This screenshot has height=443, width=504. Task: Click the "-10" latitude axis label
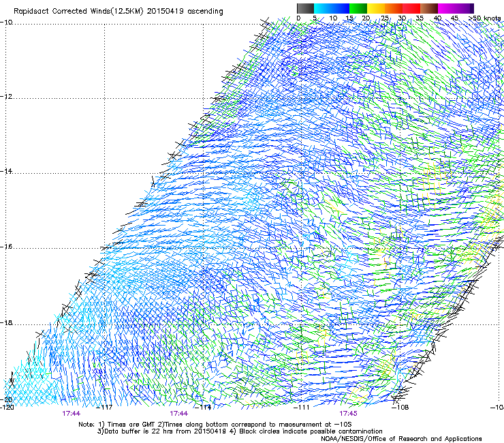pos(6,22)
